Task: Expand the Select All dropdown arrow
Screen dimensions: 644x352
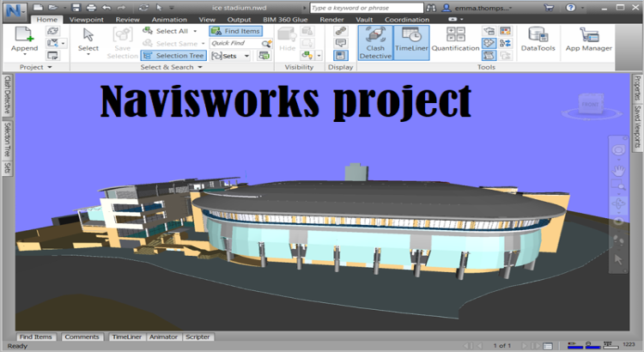Action: coord(195,31)
